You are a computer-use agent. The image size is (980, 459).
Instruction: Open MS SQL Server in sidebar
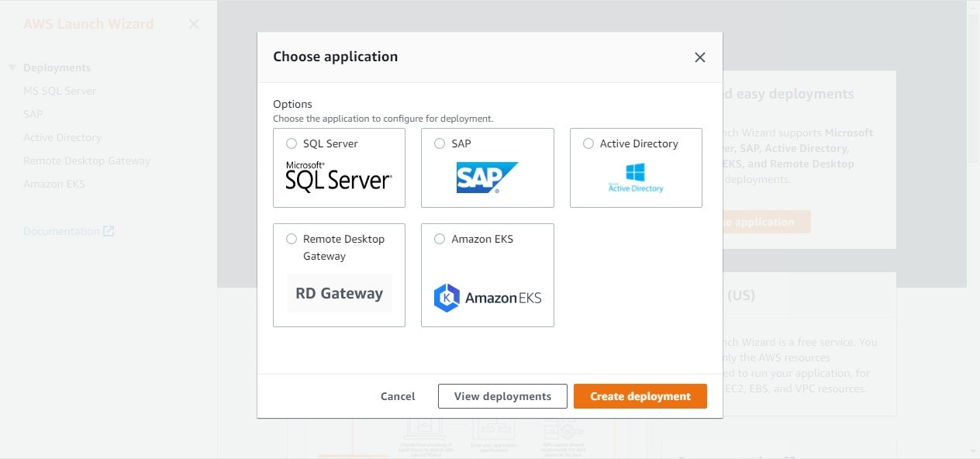point(60,91)
